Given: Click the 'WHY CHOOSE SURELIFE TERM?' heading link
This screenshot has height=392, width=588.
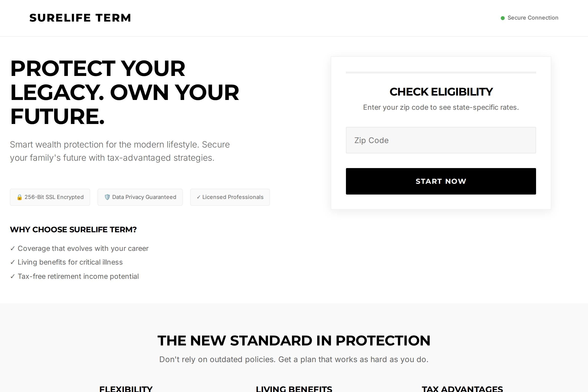Looking at the screenshot, I should (x=73, y=230).
